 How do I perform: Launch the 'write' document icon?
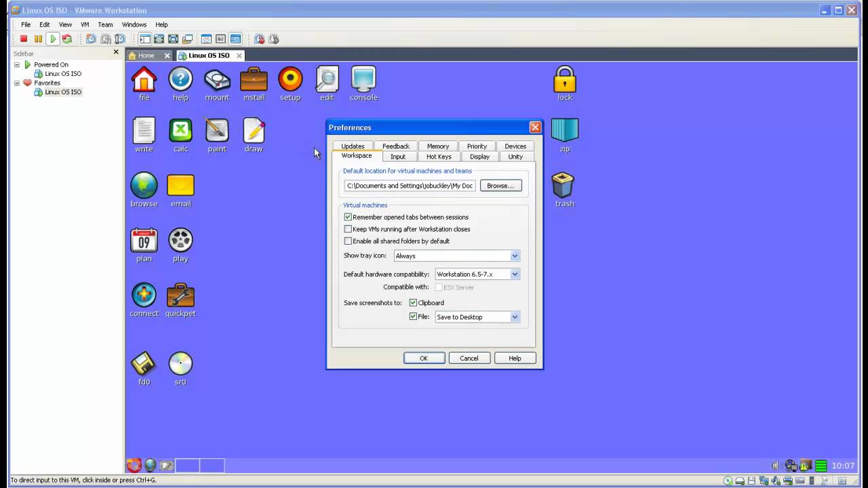pyautogui.click(x=144, y=136)
